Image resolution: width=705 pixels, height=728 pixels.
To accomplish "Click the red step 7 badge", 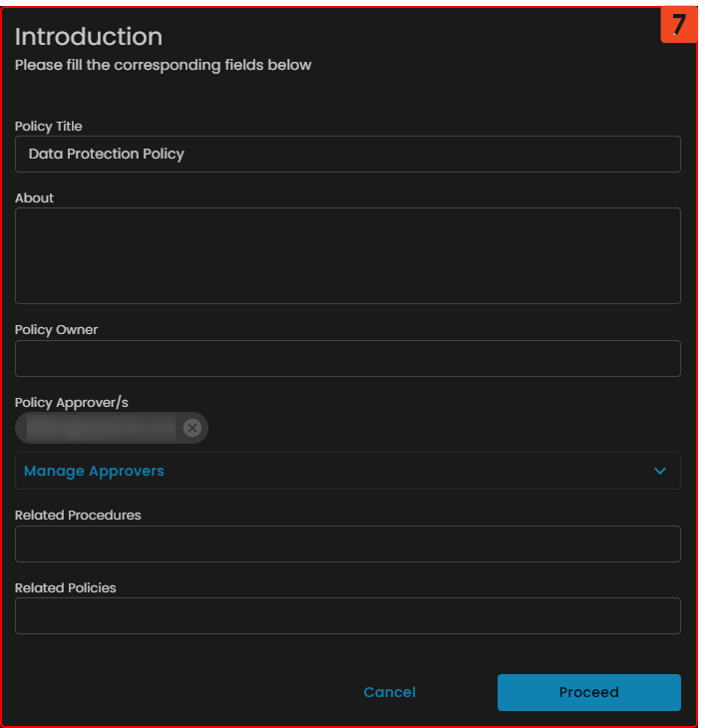I will pos(678,24).
